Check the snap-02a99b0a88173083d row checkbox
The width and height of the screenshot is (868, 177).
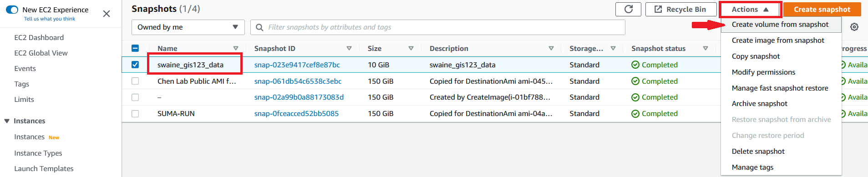pos(135,97)
